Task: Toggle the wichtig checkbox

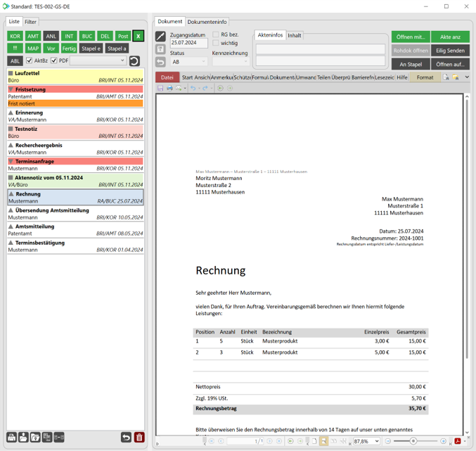Action: pyautogui.click(x=216, y=44)
